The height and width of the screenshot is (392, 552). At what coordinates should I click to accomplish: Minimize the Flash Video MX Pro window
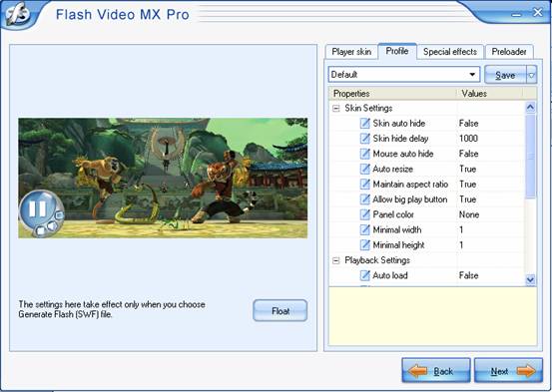click(x=517, y=14)
